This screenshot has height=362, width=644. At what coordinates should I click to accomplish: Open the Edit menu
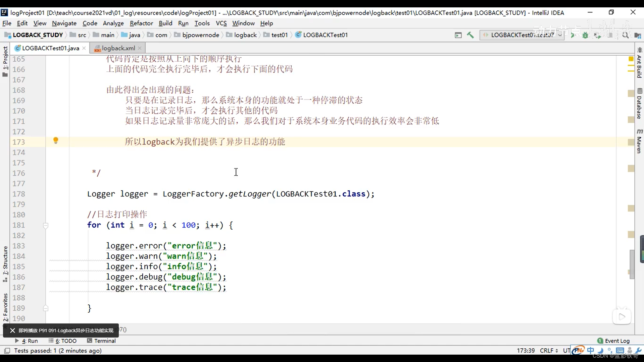(22, 23)
